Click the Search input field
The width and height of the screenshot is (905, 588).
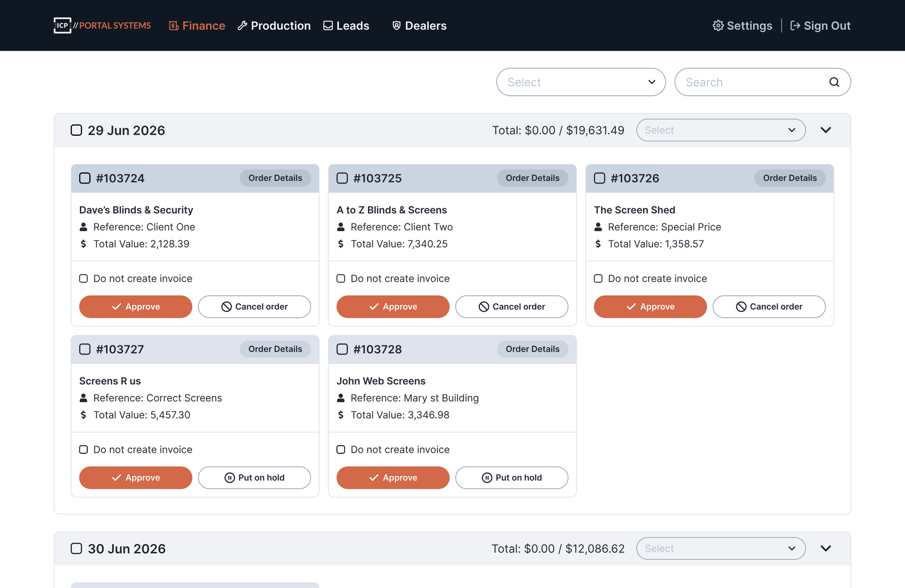tap(762, 82)
